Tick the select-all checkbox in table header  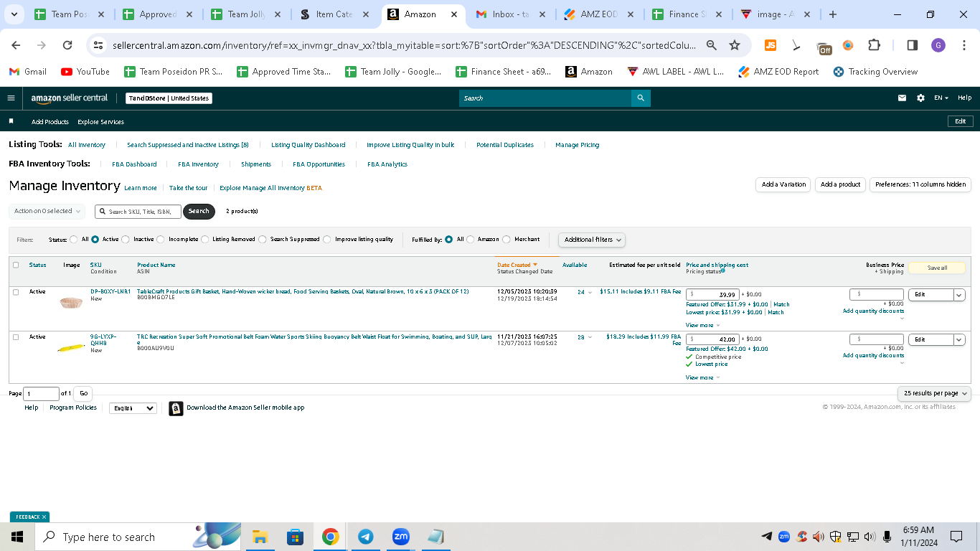coord(16,265)
